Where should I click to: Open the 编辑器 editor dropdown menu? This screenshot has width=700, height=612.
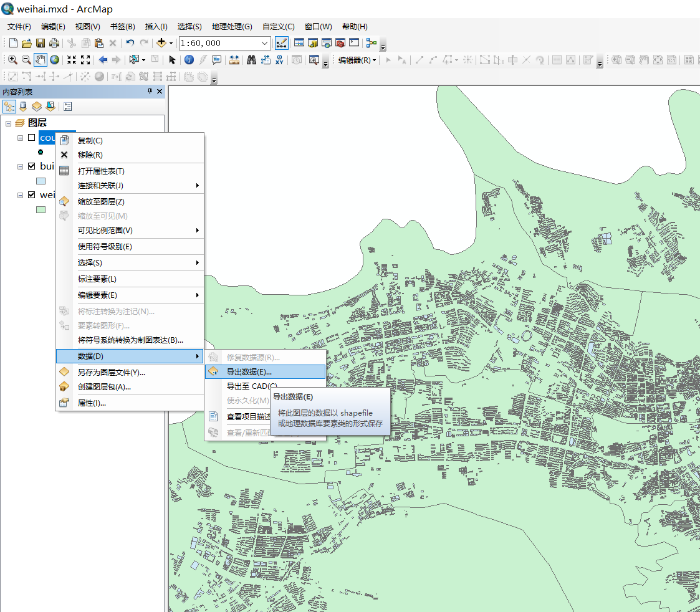coord(357,60)
